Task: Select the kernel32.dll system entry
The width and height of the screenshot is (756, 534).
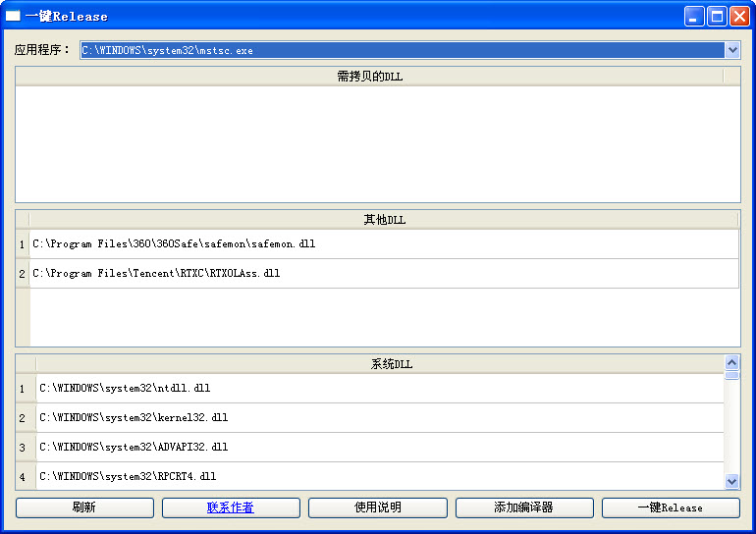Action: coord(134,417)
